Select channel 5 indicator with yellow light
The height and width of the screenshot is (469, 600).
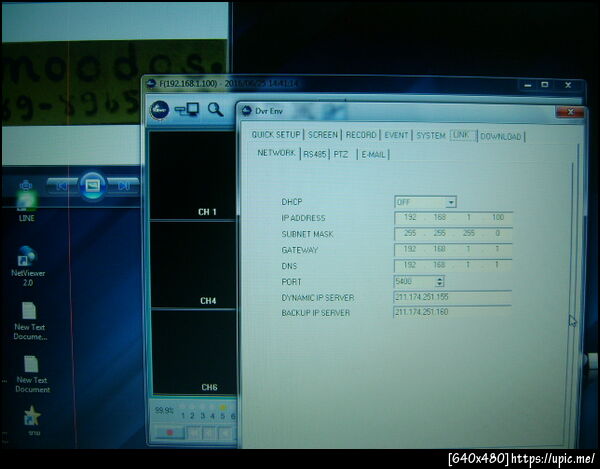click(222, 412)
